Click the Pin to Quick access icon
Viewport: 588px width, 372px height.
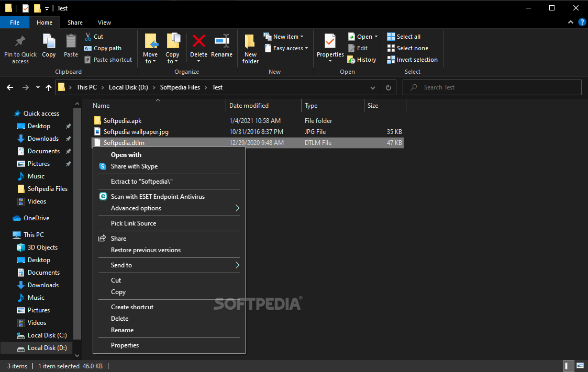coord(20,41)
